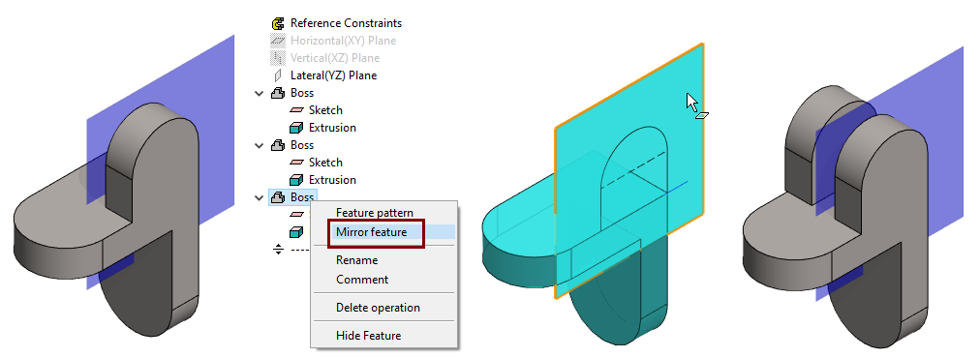Click the first Extrusion cube icon
The image size is (980, 358).
click(297, 128)
